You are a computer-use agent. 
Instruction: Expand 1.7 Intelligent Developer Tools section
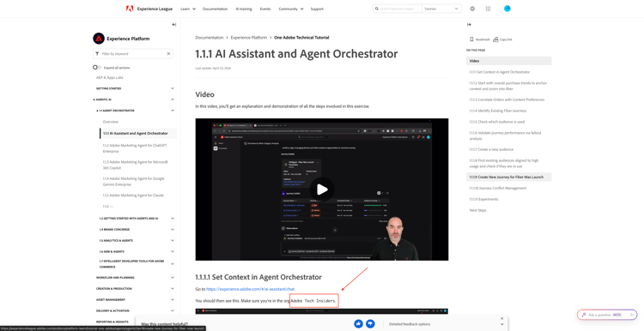point(173,264)
